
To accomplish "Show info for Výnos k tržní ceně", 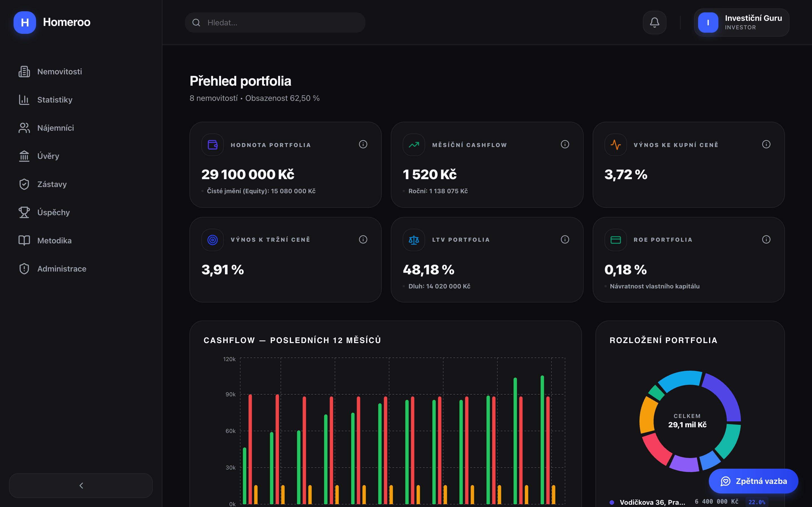I will 363,239.
